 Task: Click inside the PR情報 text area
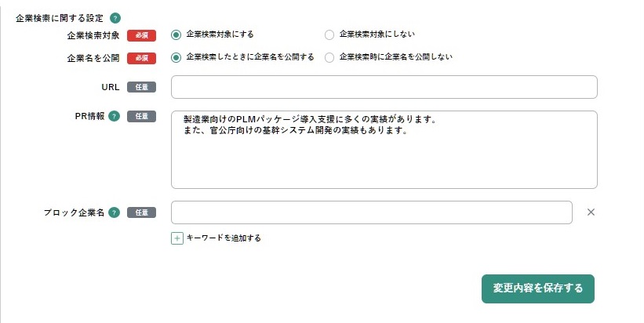coord(384,150)
